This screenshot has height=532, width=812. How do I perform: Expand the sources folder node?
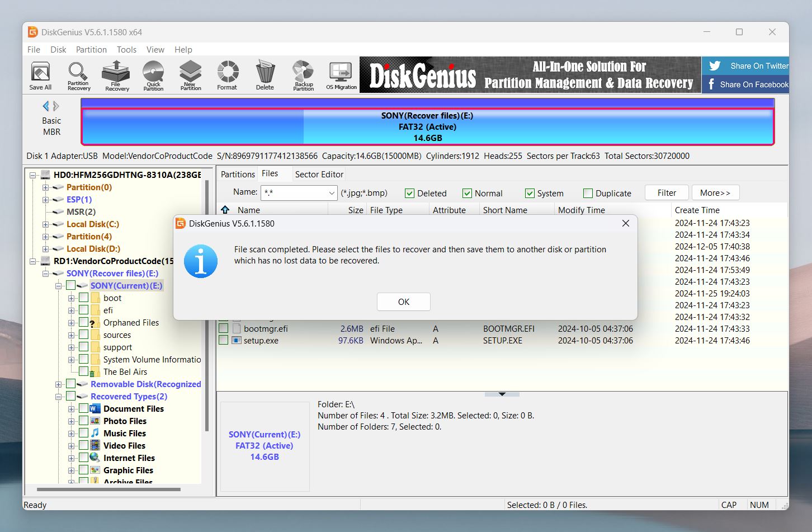pyautogui.click(x=71, y=335)
